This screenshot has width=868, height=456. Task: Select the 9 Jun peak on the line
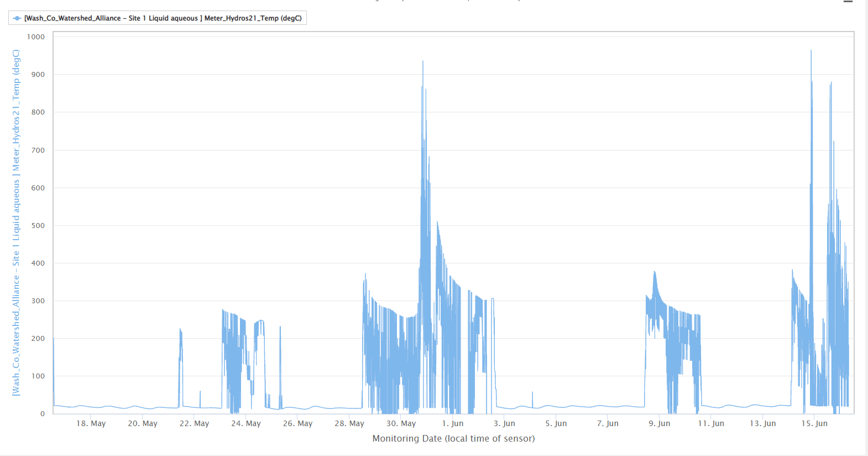point(655,272)
